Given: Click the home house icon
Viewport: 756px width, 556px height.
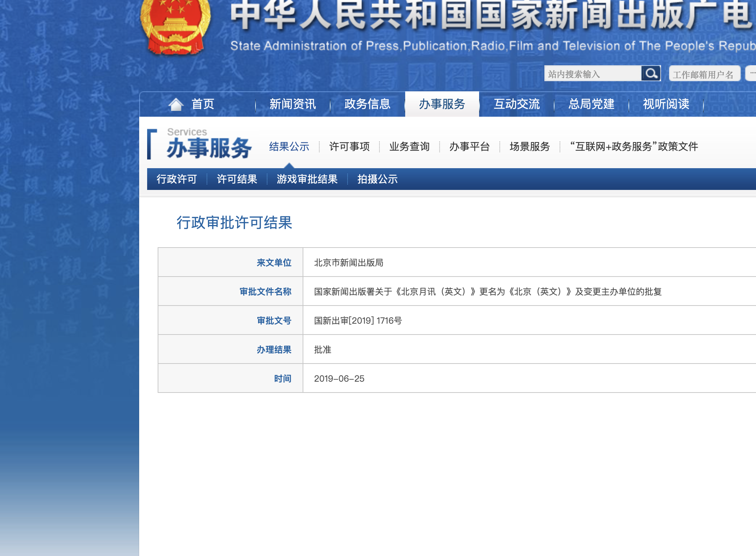Looking at the screenshot, I should 176,104.
